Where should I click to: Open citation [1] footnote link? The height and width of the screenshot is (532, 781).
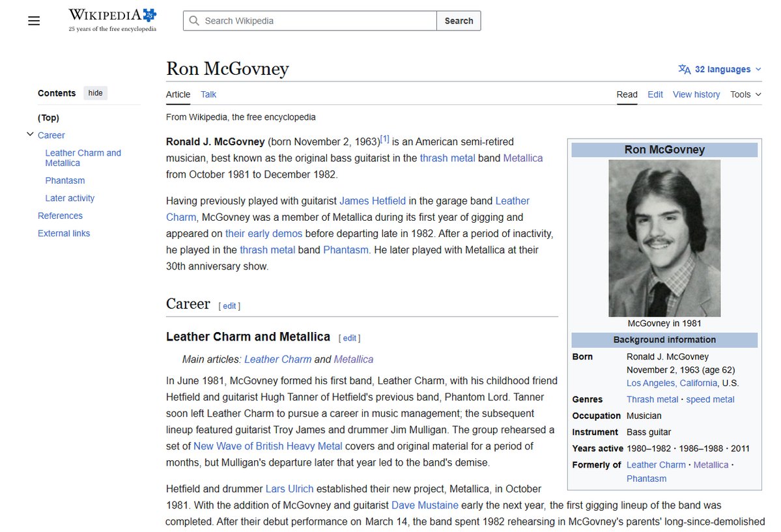click(x=384, y=139)
